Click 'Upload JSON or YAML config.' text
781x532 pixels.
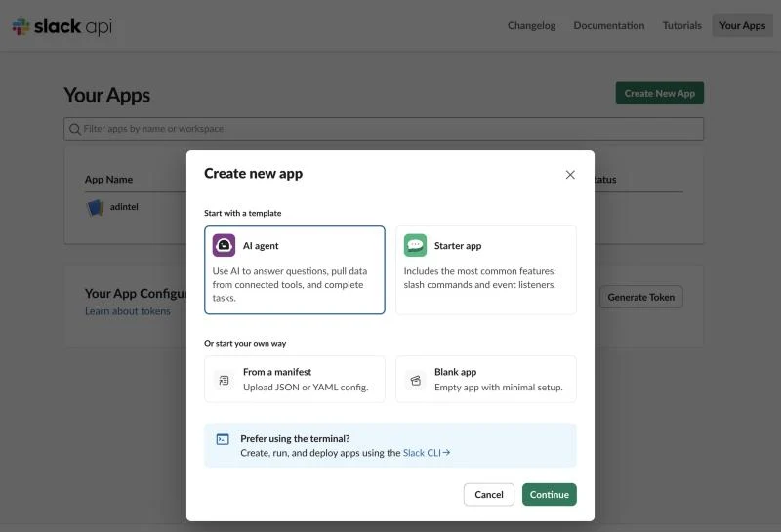click(306, 388)
